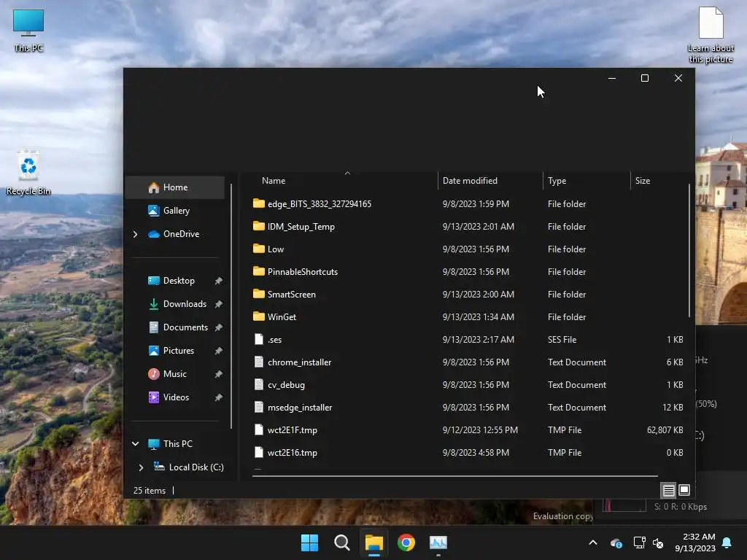Image resolution: width=747 pixels, height=560 pixels.
Task: Expand the OneDrive tree node
Action: click(135, 234)
